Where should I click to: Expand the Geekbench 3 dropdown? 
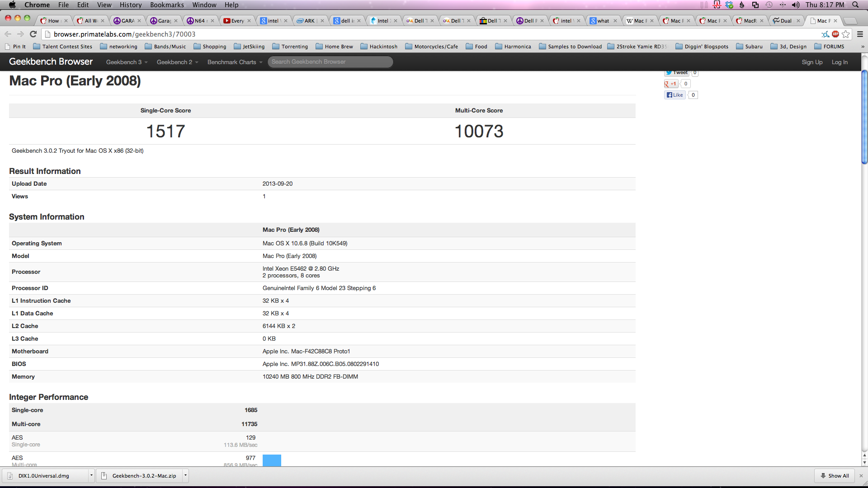click(x=127, y=62)
